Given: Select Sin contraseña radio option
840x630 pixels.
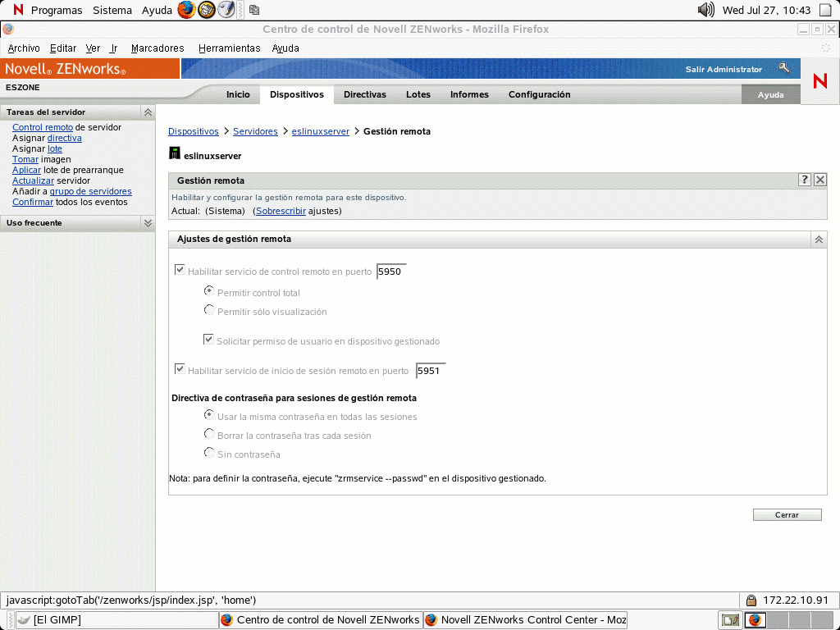Looking at the screenshot, I should point(209,453).
